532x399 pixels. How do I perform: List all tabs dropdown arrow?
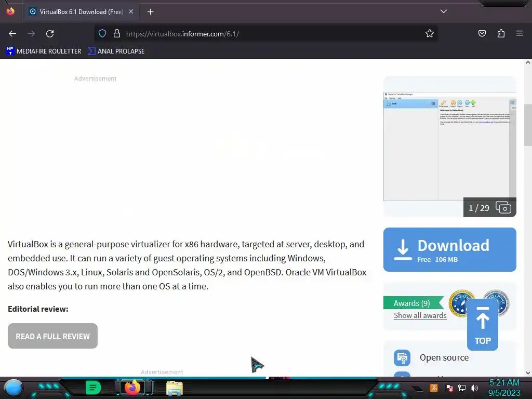point(444,11)
